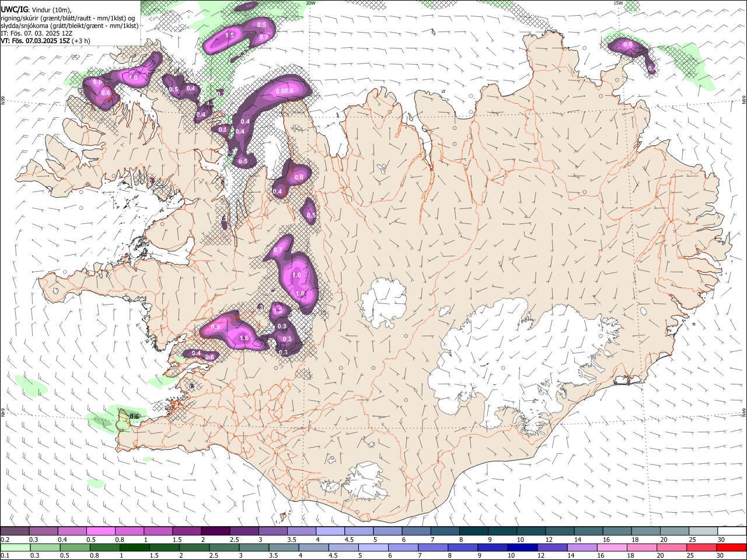Image resolution: width=747 pixels, height=560 pixels.
Task: Select the navy blue swatch at 10 on green scale
Action: [x=522, y=547]
